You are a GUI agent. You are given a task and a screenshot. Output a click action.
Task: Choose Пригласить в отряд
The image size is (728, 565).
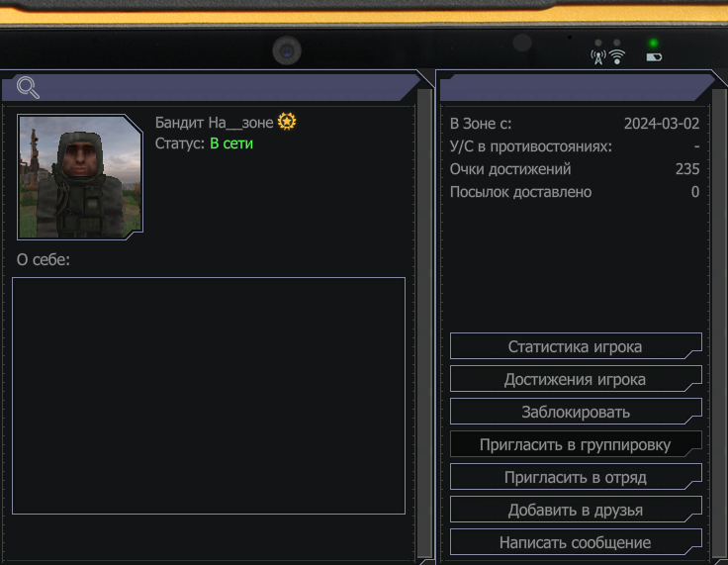pos(576,477)
